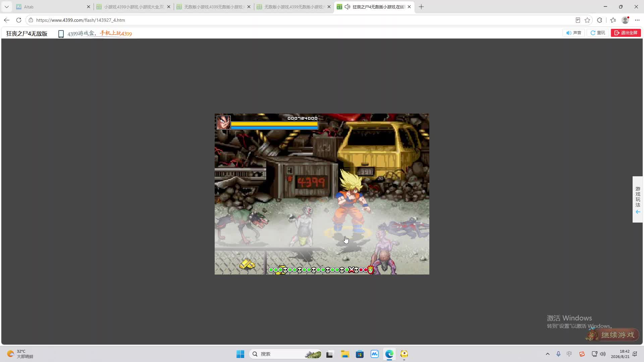The height and width of the screenshot is (362, 644).
Task: Show hidden system tray icons
Action: (548, 354)
